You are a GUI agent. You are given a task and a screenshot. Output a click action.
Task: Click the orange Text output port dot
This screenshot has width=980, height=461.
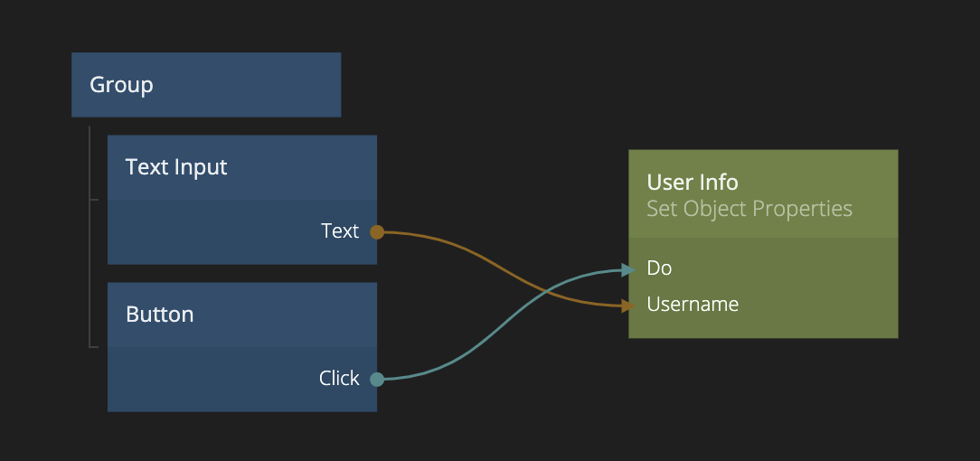377,232
